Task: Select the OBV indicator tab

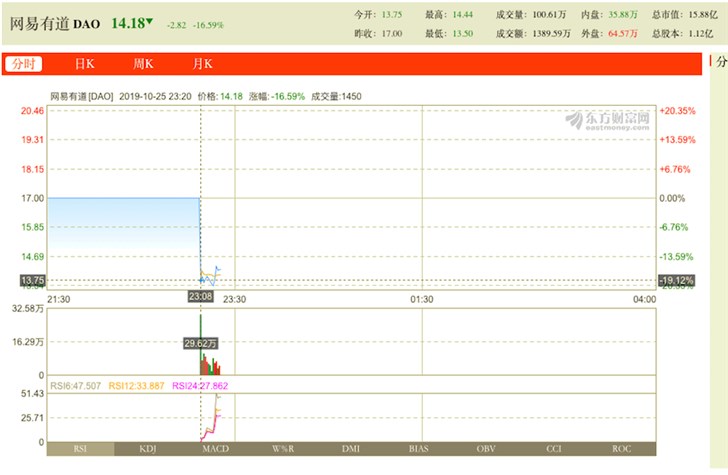Action: 486,449
